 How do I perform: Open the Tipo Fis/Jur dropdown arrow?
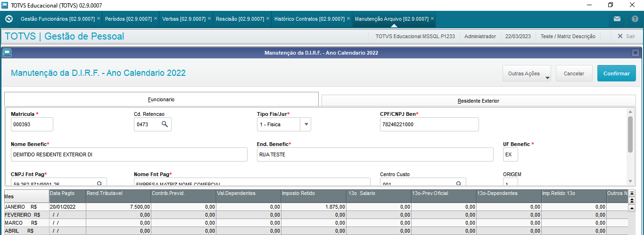(306, 124)
